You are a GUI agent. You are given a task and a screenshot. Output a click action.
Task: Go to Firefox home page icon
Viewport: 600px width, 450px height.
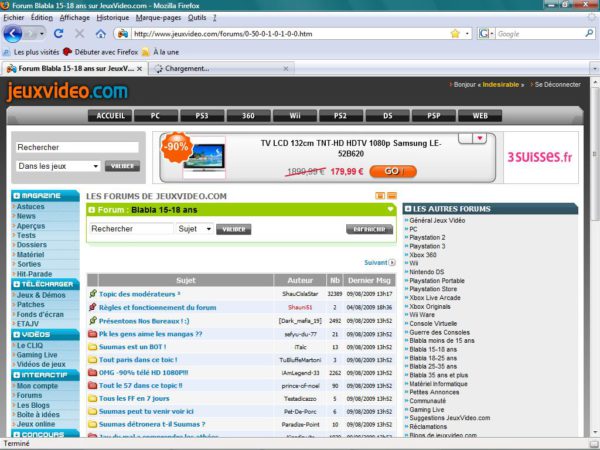click(x=101, y=34)
